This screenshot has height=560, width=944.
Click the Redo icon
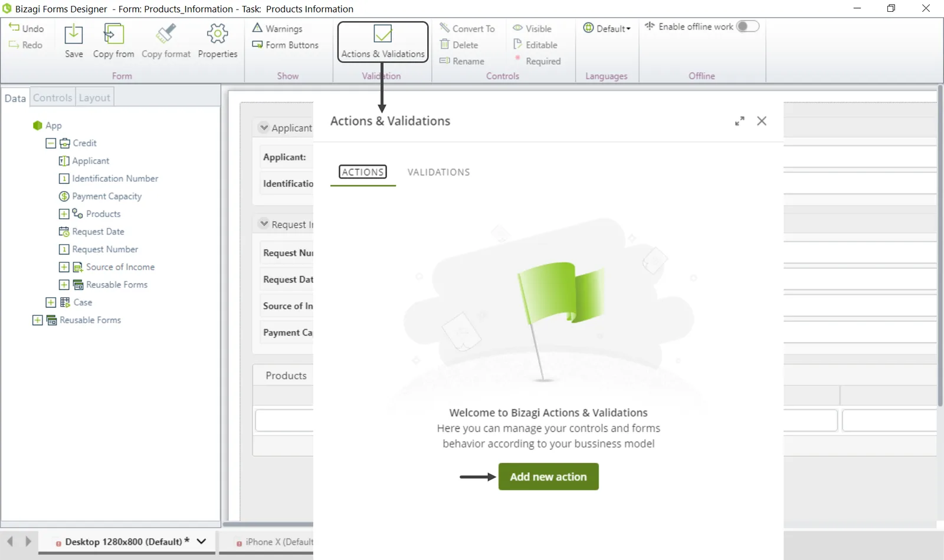[14, 45]
